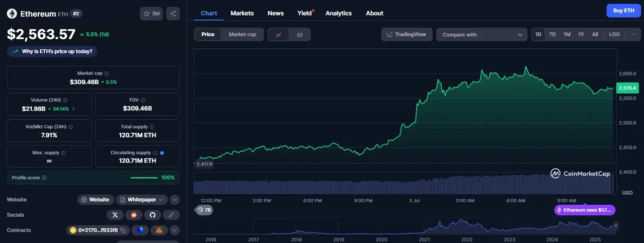Open the TradingView chart button
Viewport: 644px width, 243px height.
click(x=407, y=34)
